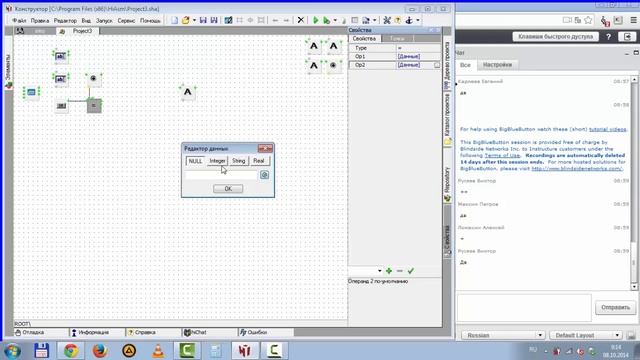
Task: Click the chat message input box
Action: pyautogui.click(x=524, y=307)
